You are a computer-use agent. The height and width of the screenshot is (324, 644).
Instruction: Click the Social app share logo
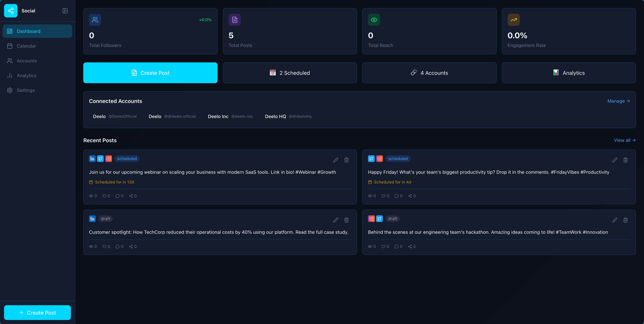point(11,11)
